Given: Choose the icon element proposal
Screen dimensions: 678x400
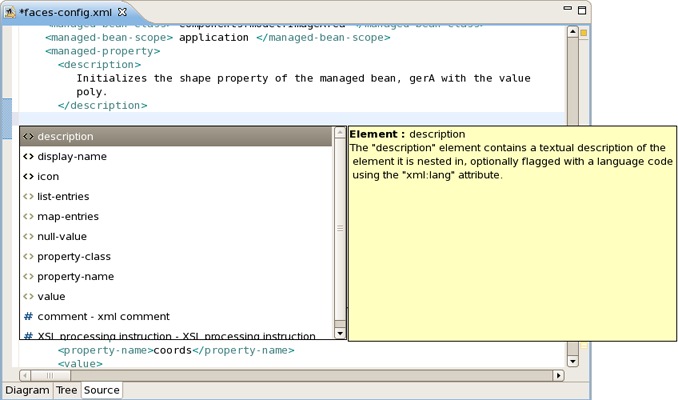Looking at the screenshot, I should [176, 176].
